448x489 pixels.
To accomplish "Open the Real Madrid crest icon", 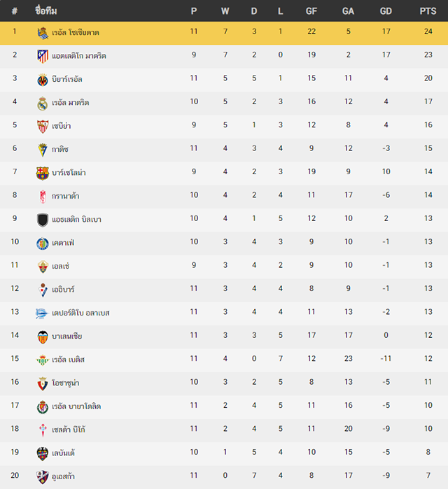I will click(43, 104).
